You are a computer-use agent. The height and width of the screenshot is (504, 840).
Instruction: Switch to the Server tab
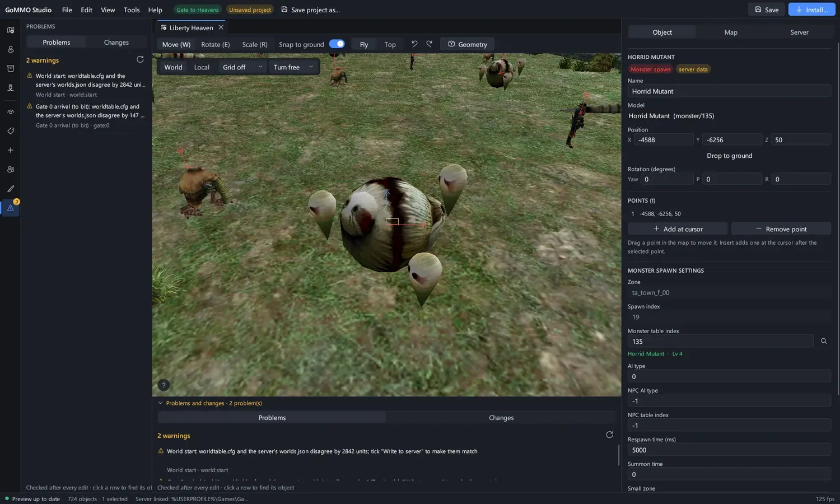(x=799, y=32)
